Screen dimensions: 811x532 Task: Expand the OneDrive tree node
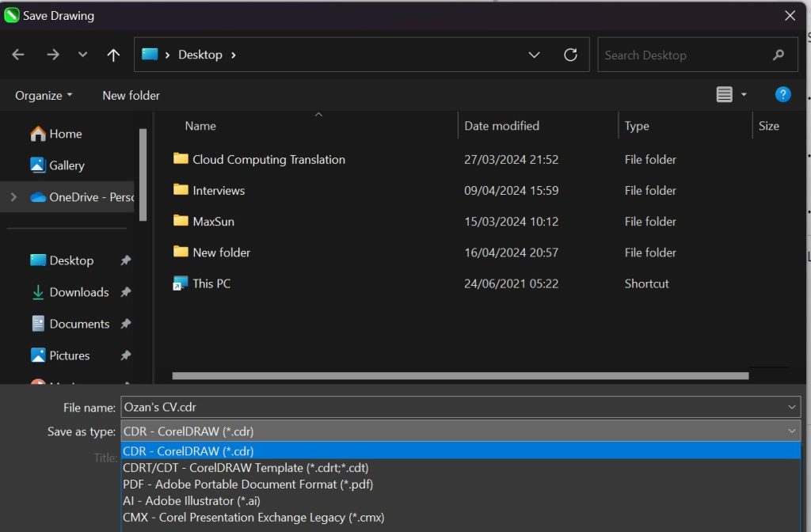[x=13, y=197]
